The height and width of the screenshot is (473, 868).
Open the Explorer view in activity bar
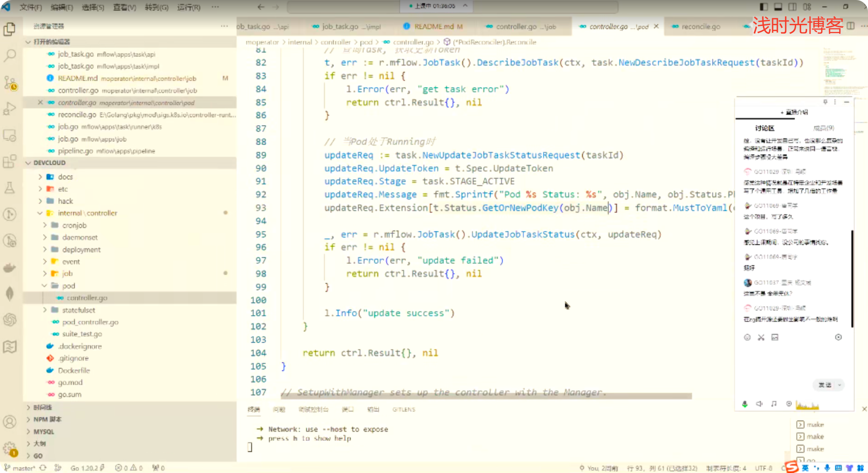[10, 29]
